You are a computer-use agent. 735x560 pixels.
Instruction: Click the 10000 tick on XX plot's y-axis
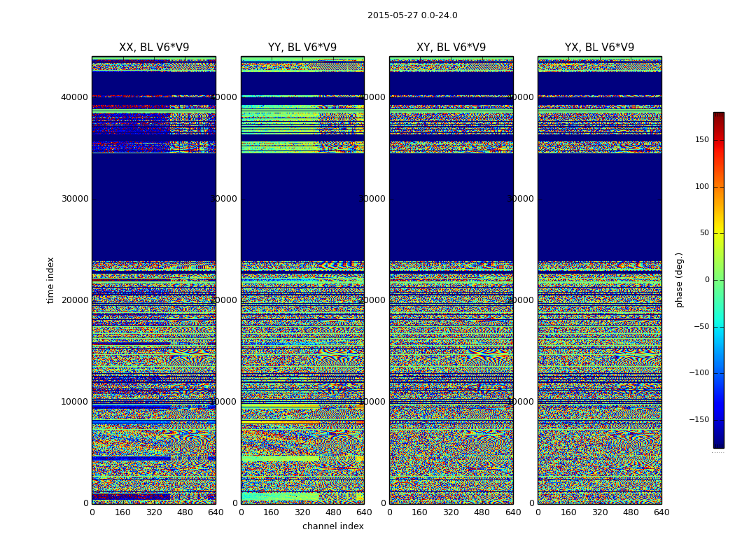click(x=75, y=401)
